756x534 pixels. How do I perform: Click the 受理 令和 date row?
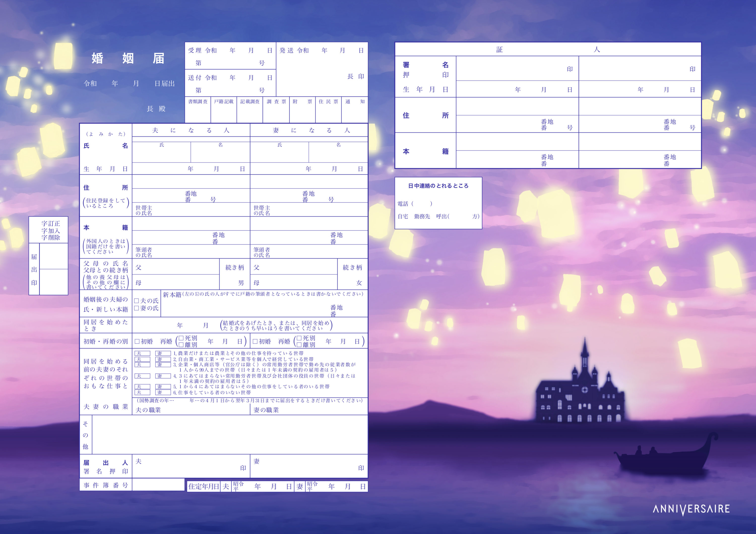coord(230,50)
